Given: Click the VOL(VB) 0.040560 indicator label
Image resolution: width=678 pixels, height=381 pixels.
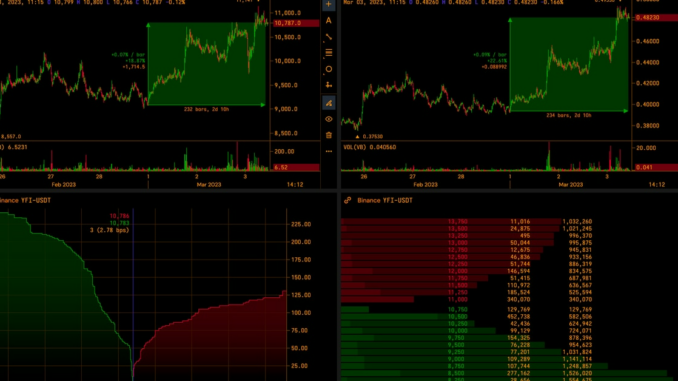Looking at the screenshot, I should click(369, 147).
